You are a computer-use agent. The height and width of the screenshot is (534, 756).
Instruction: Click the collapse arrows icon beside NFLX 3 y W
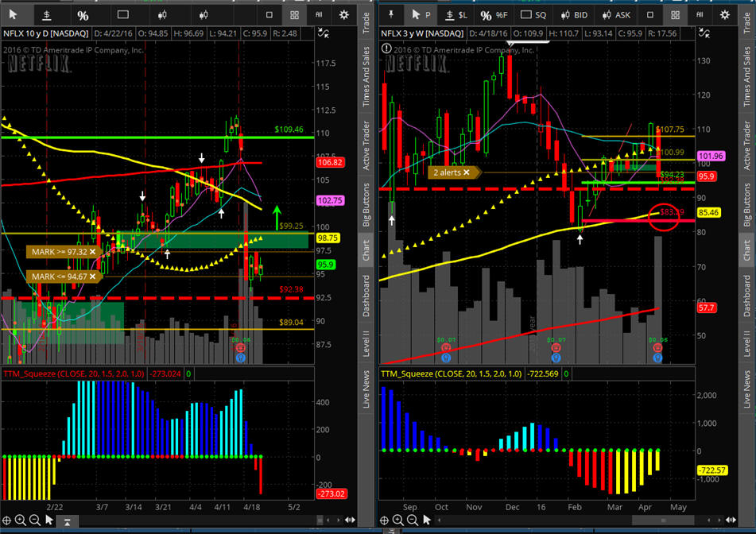pos(704,33)
